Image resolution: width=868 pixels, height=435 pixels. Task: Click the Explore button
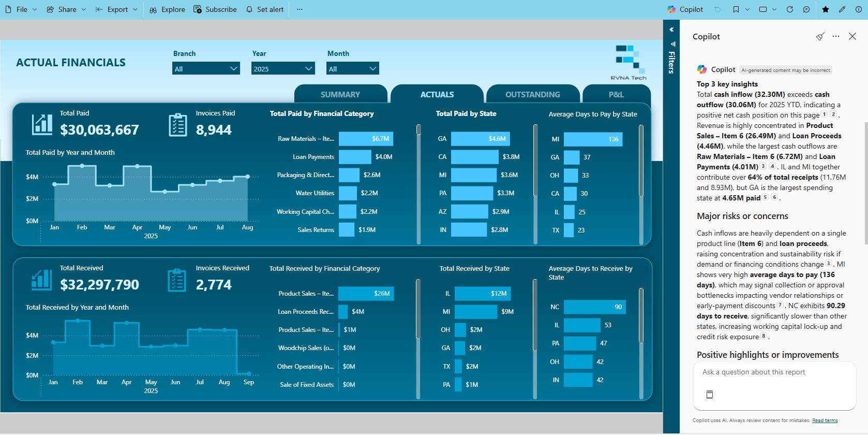click(x=167, y=9)
